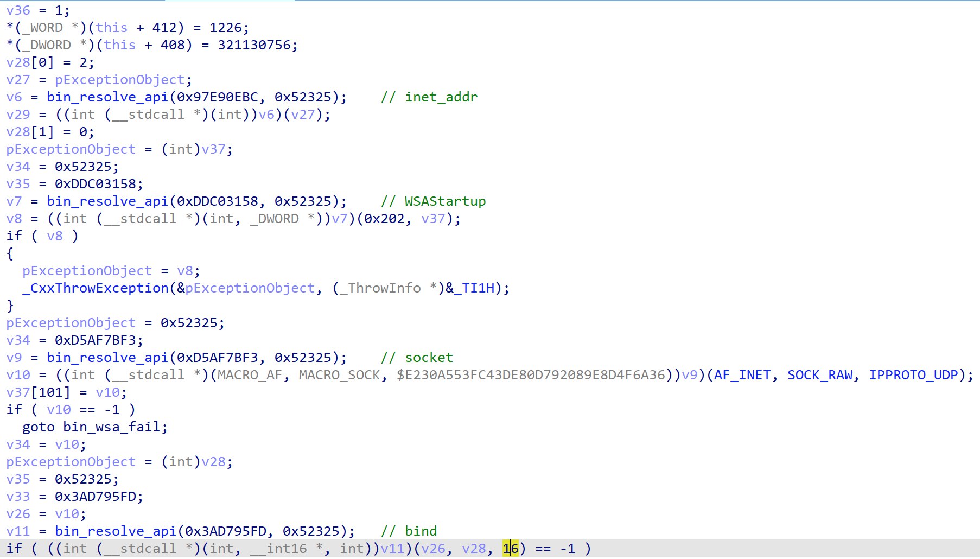This screenshot has height=559, width=980.
Task: Click _CxxThrowException function name
Action: click(96, 288)
